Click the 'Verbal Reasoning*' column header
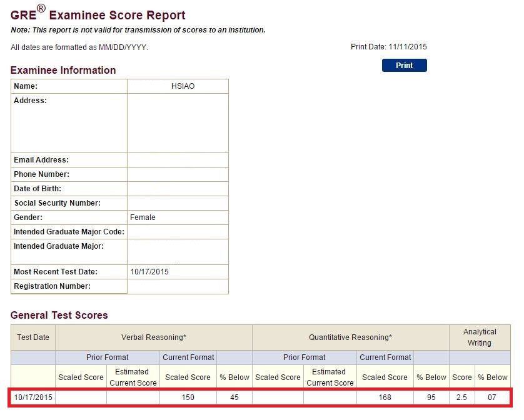Image resolution: width=524 pixels, height=420 pixels. point(154,337)
